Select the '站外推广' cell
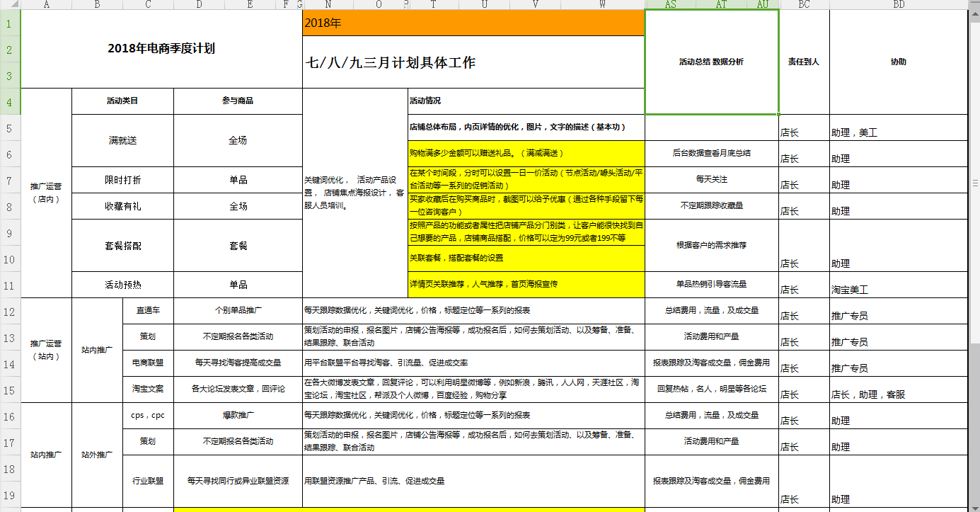The image size is (980, 512). pyautogui.click(x=97, y=455)
